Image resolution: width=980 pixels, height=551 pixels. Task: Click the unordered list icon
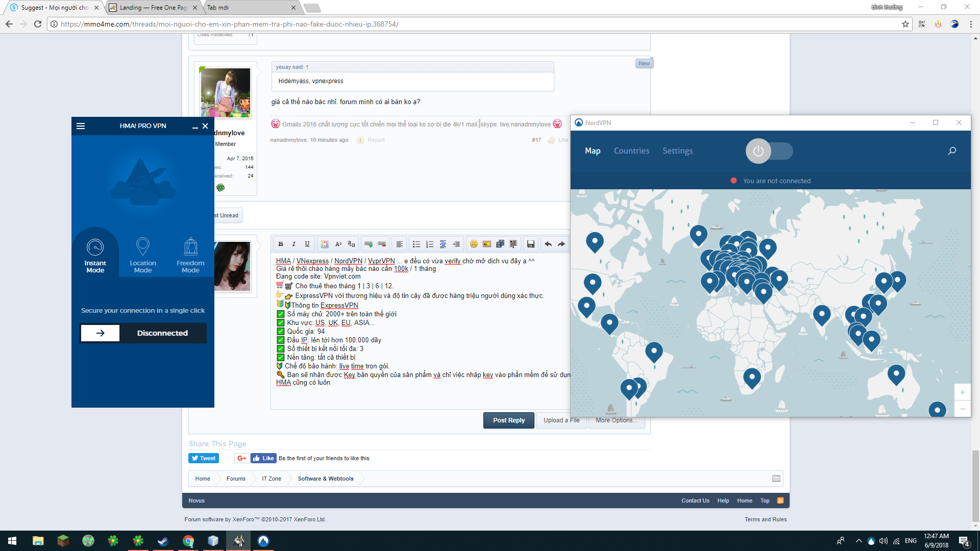(x=416, y=244)
